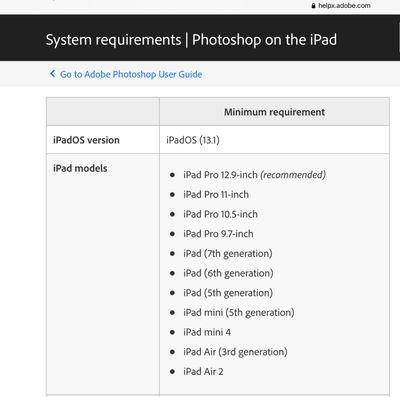Select the iPad mini 4 list item
The height and width of the screenshot is (397, 400).
tap(207, 332)
